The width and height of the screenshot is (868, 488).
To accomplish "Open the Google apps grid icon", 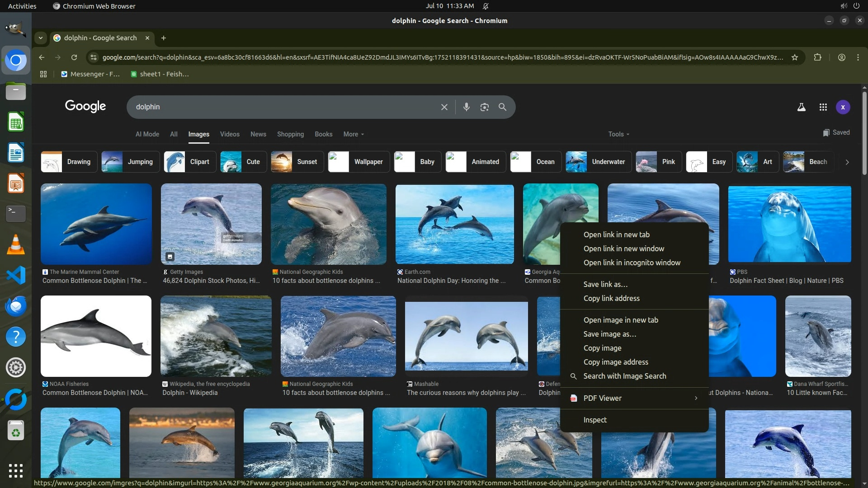I will pos(823,107).
